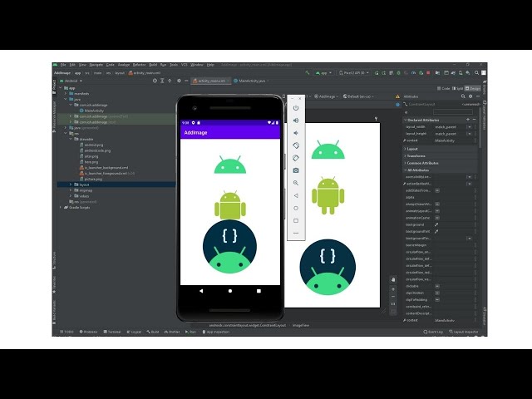This screenshot has width=532, height=399.
Task: Click the design surface zoom out minus
Action: [x=393, y=297]
